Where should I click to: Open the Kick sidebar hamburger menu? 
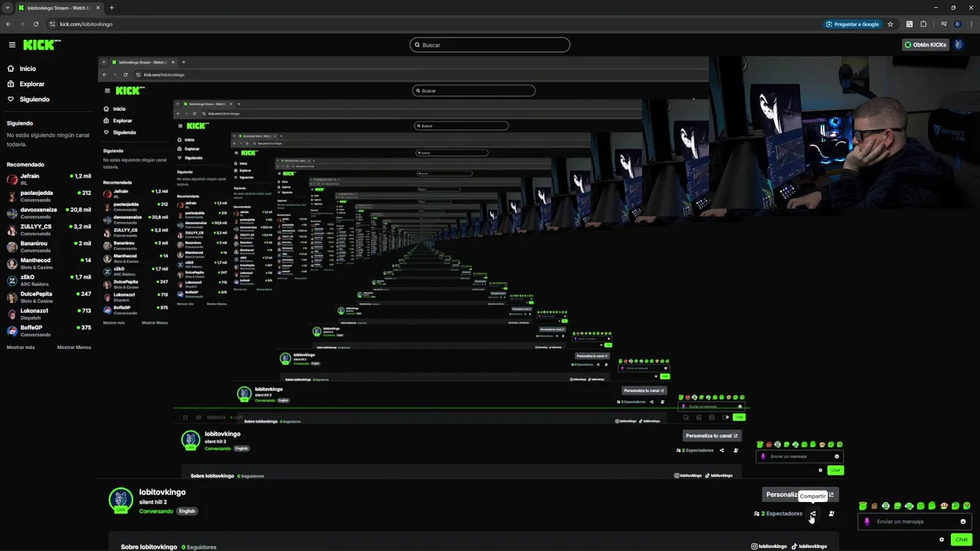point(12,45)
